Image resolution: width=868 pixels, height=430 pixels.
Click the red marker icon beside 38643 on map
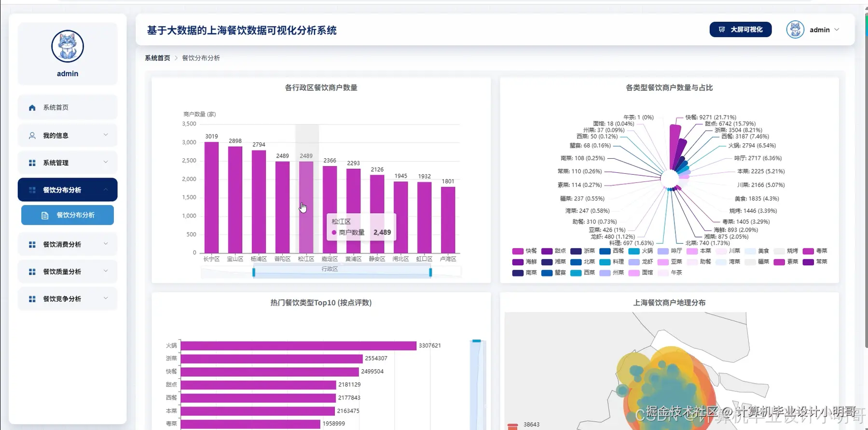512,426
